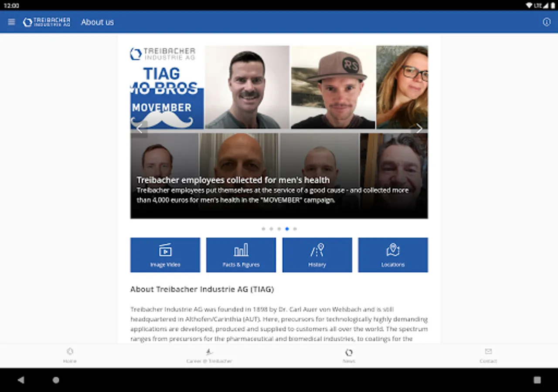Open the hamburger navigation menu

click(x=11, y=22)
